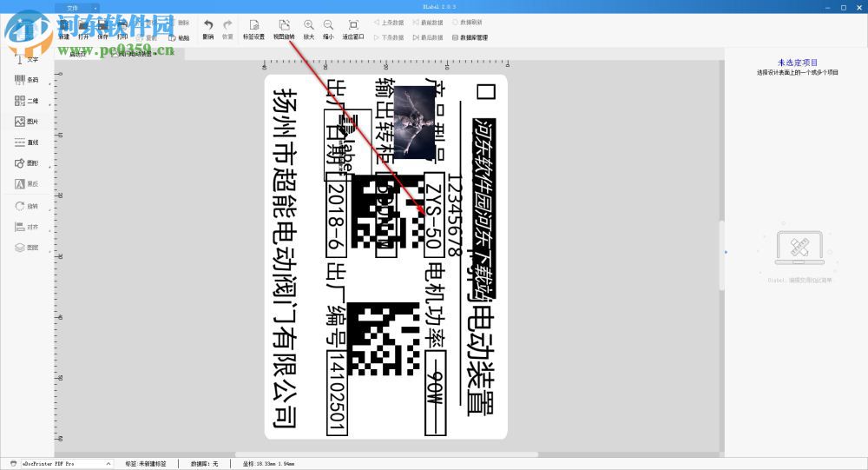Image resolution: width=868 pixels, height=470 pixels.
Task: Select the 条码 barcode tool
Action: click(26, 80)
